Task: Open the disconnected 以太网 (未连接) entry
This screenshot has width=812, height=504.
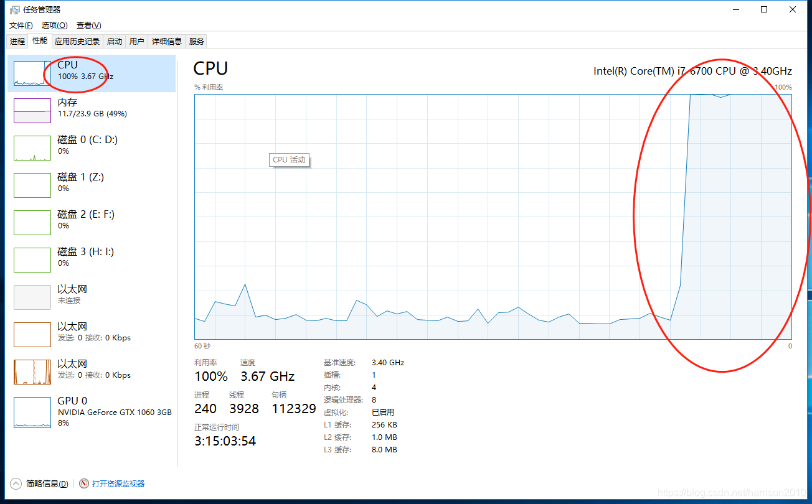Action: tap(92, 297)
